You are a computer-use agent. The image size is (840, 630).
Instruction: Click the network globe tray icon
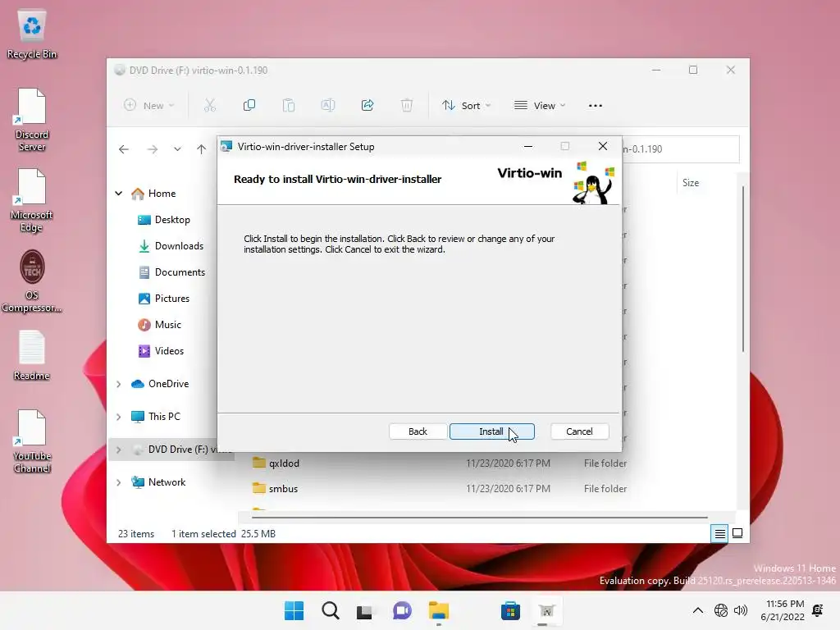[x=721, y=610]
